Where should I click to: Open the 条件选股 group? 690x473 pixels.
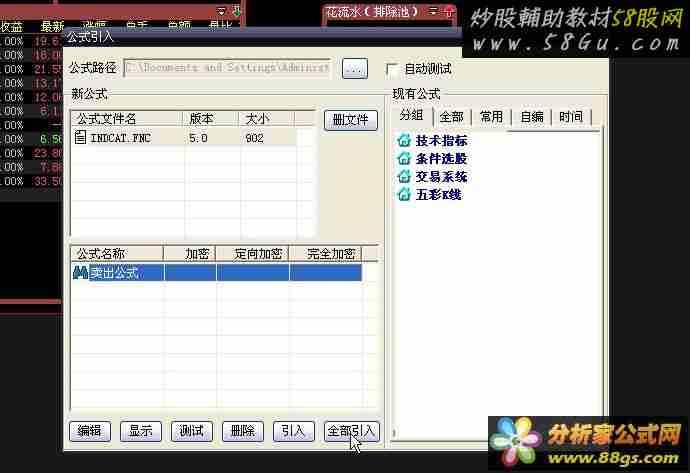point(441,159)
